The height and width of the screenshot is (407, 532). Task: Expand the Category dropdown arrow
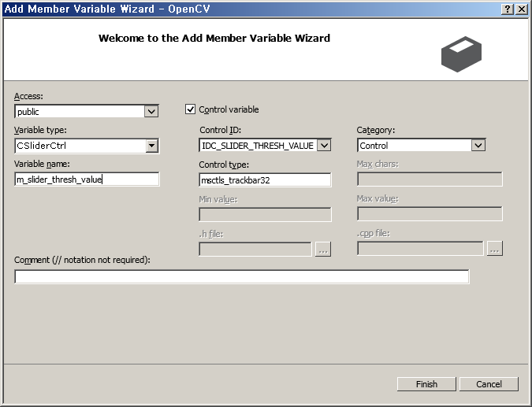click(478, 146)
